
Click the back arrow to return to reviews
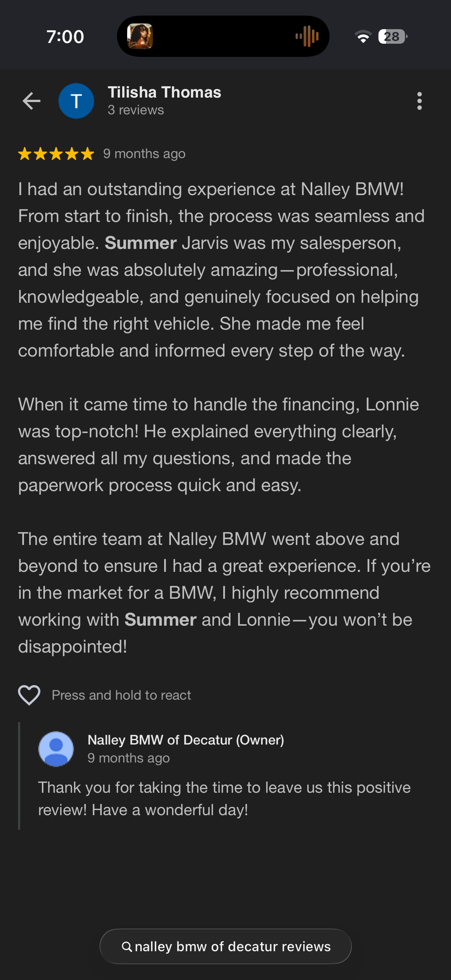pyautogui.click(x=31, y=101)
